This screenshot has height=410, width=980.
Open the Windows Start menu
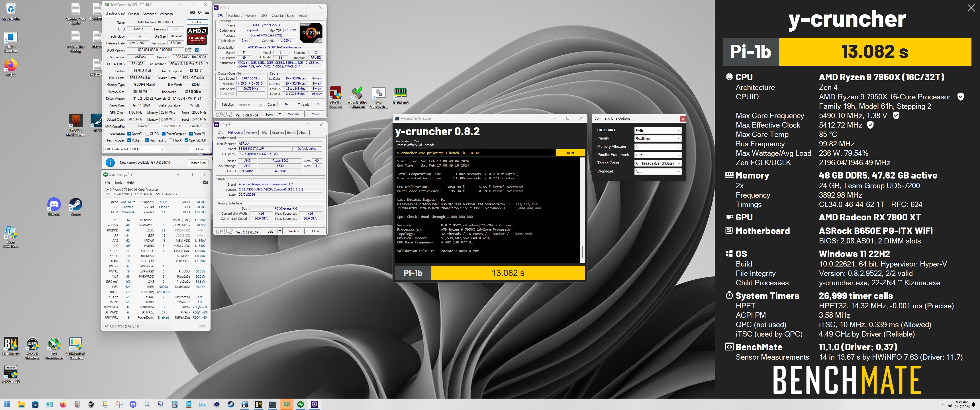click(x=7, y=404)
